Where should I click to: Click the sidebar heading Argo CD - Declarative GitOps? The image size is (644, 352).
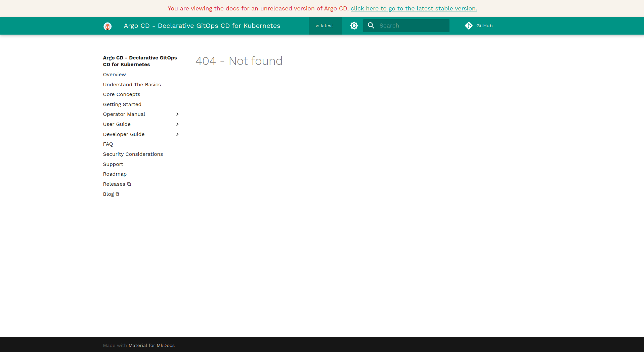pyautogui.click(x=140, y=61)
